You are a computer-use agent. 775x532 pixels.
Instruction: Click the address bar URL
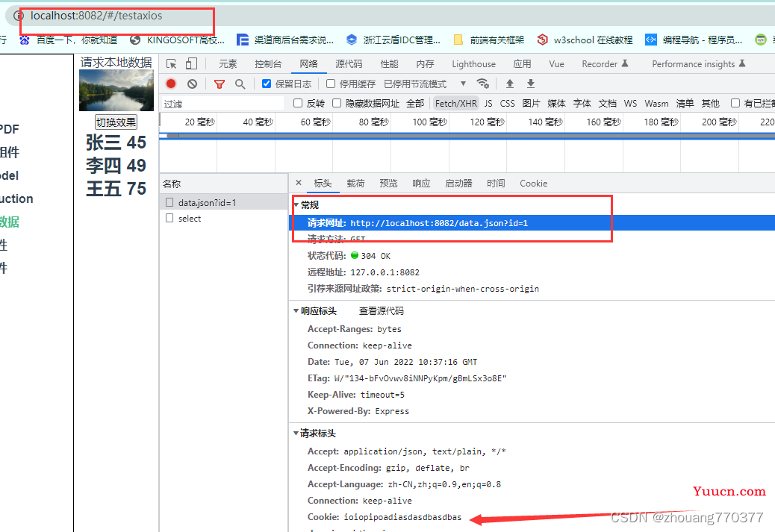(x=96, y=16)
